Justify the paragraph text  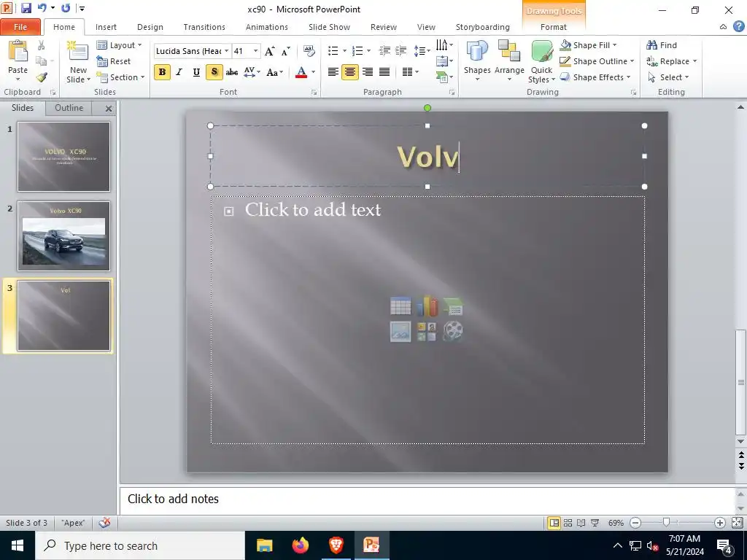pos(384,72)
